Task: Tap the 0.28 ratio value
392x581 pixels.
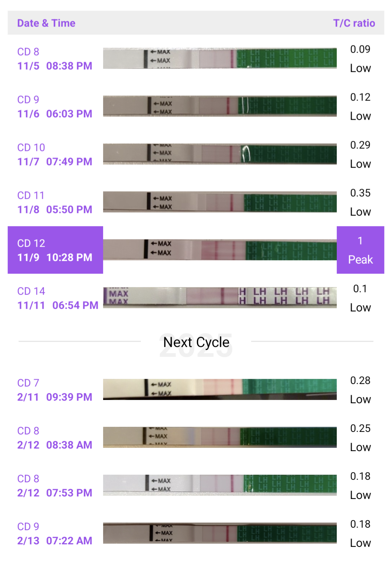Action: (x=360, y=381)
